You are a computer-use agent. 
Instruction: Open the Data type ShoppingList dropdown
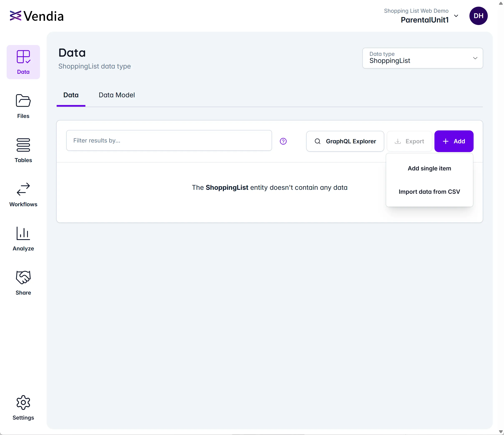coord(423,58)
